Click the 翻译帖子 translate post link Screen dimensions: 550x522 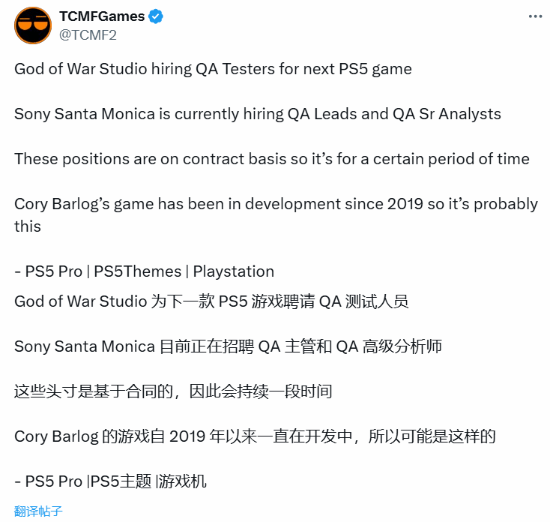[38, 511]
